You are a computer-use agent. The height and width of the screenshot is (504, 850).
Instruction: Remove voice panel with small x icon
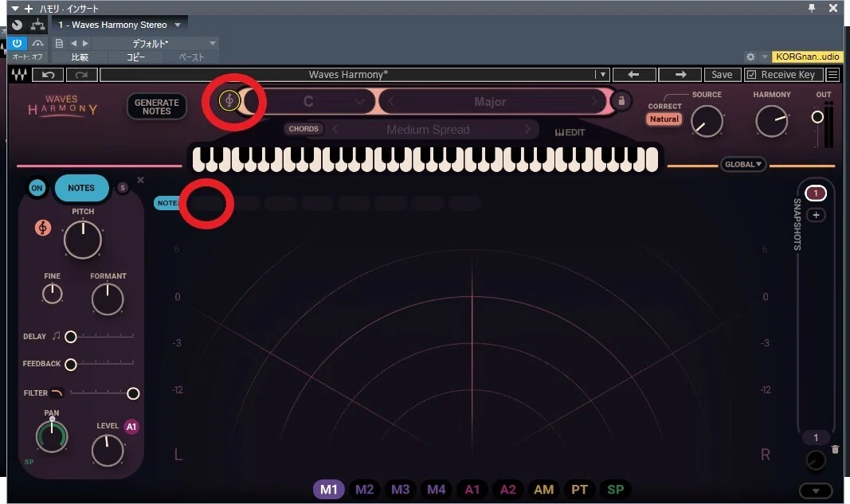[x=140, y=180]
